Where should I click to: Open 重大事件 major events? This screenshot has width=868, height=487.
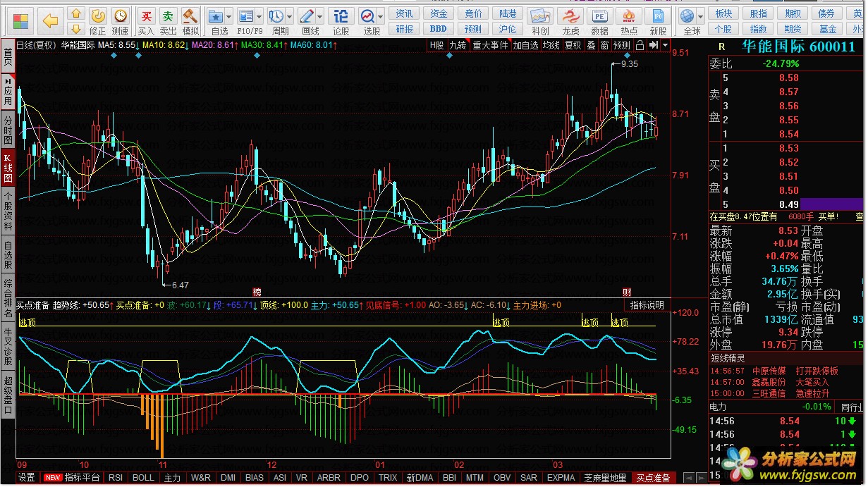490,45
